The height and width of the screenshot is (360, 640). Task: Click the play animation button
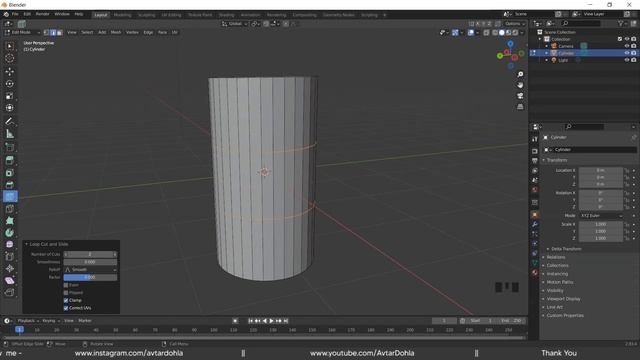tap(271, 321)
